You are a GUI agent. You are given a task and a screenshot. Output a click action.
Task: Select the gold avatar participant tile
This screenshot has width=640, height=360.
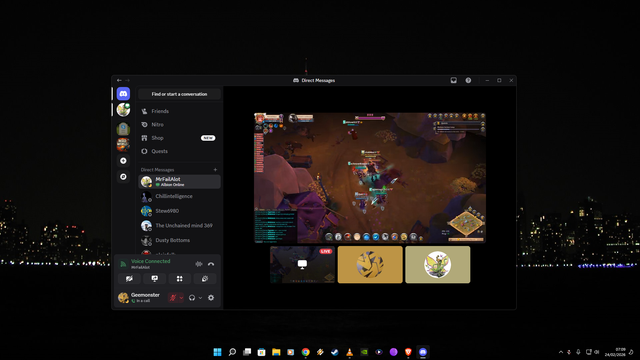pyautogui.click(x=370, y=264)
